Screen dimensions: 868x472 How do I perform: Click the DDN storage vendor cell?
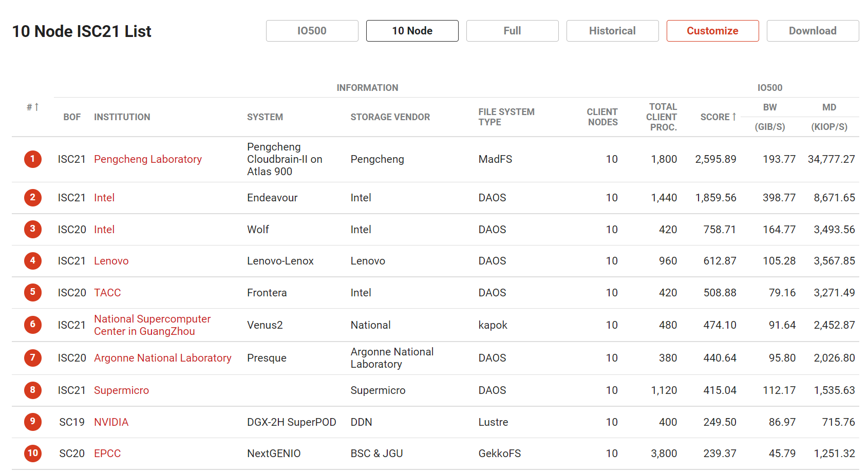(x=362, y=422)
